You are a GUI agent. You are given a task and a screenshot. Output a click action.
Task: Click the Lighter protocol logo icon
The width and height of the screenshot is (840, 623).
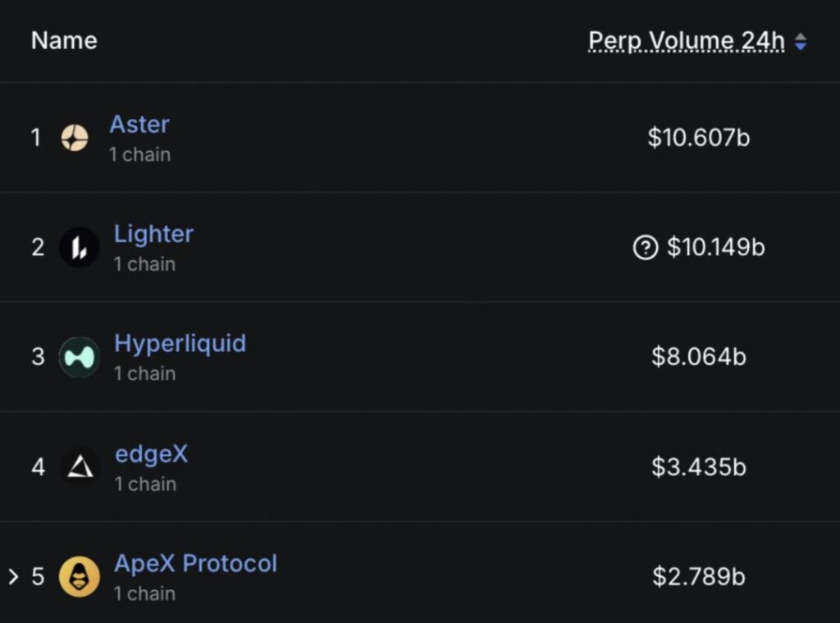[x=80, y=247]
